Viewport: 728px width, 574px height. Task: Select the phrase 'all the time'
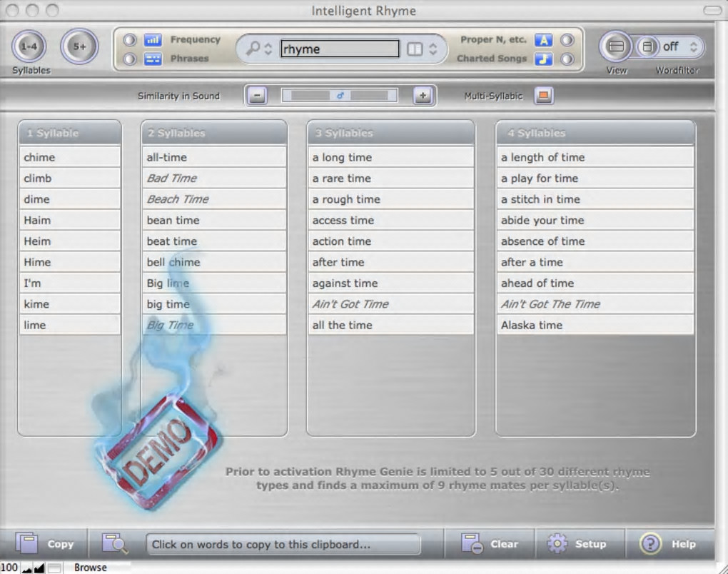click(391, 325)
